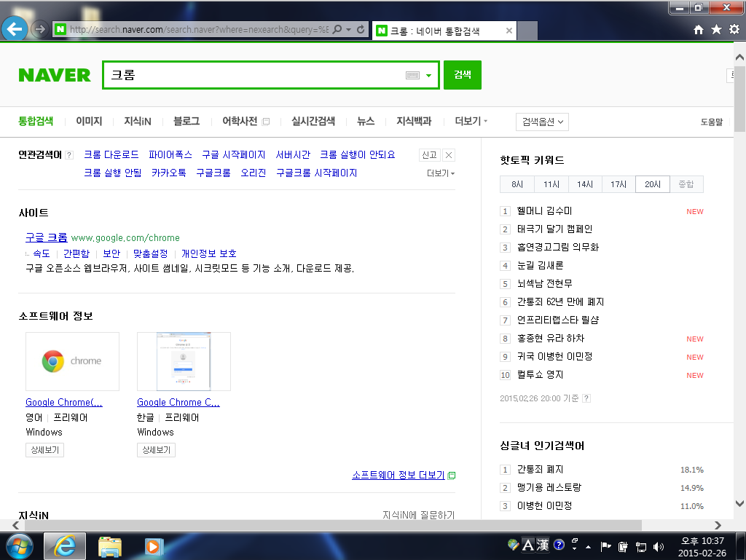Click the Chrome logo software thumbnail
Screen dimensions: 746x560
point(72,361)
